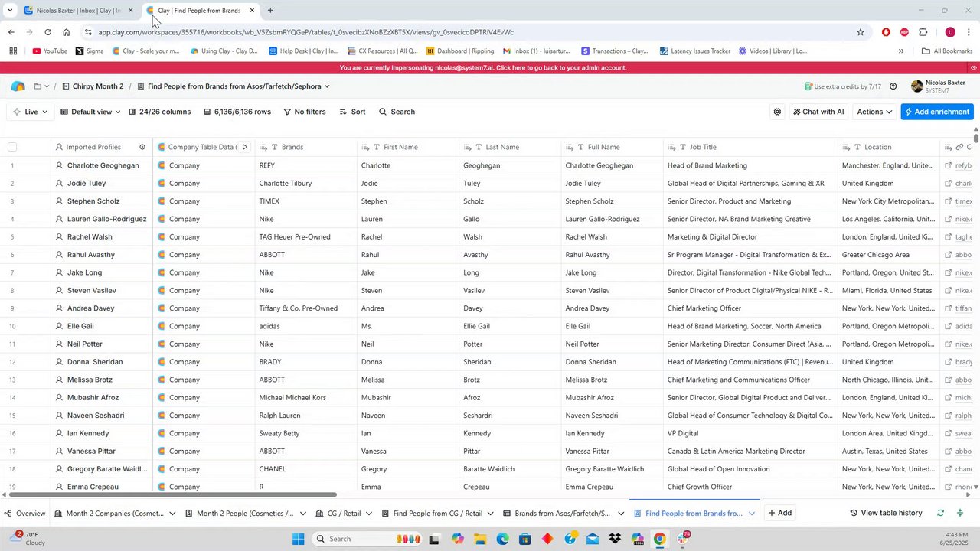980x551 pixels.
Task: Select the Charlotte Geoghegan imported profile cell
Action: 102,165
